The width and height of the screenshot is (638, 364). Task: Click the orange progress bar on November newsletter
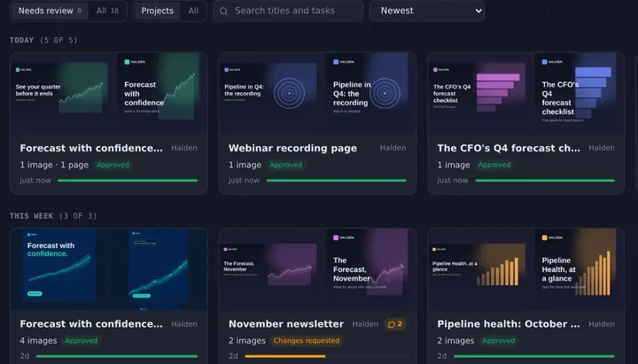(x=284, y=356)
